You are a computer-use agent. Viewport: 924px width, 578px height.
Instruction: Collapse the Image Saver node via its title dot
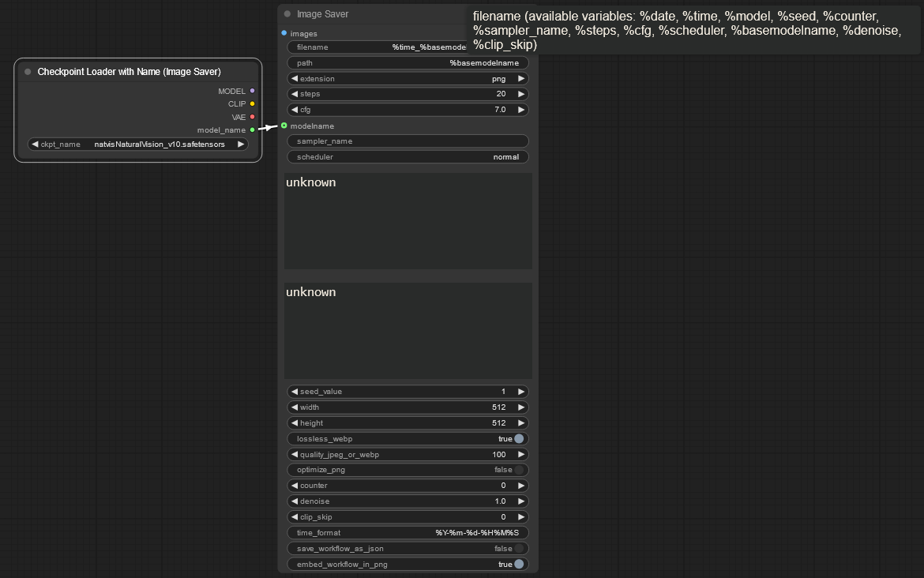point(287,13)
